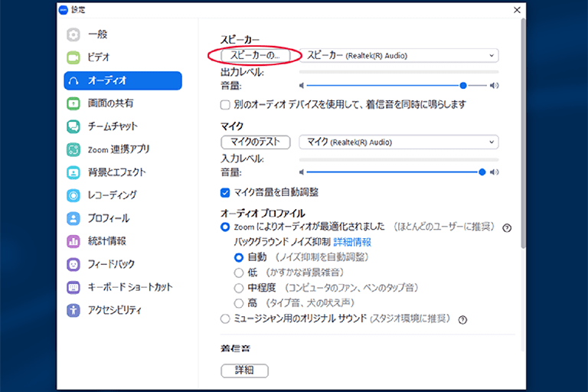Uncheck マイク音量を自動調整 checkbox
Screen dimensions: 588x392
point(225,193)
